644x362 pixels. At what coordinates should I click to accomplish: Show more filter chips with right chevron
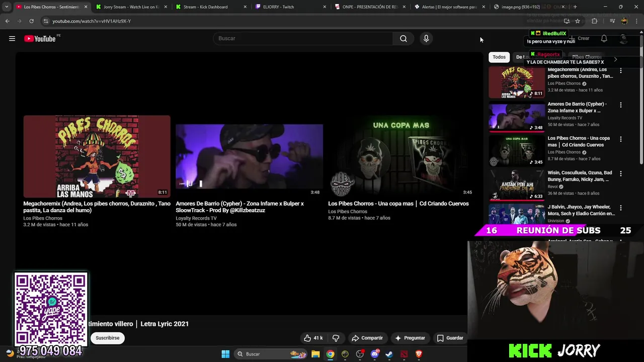(x=615, y=59)
